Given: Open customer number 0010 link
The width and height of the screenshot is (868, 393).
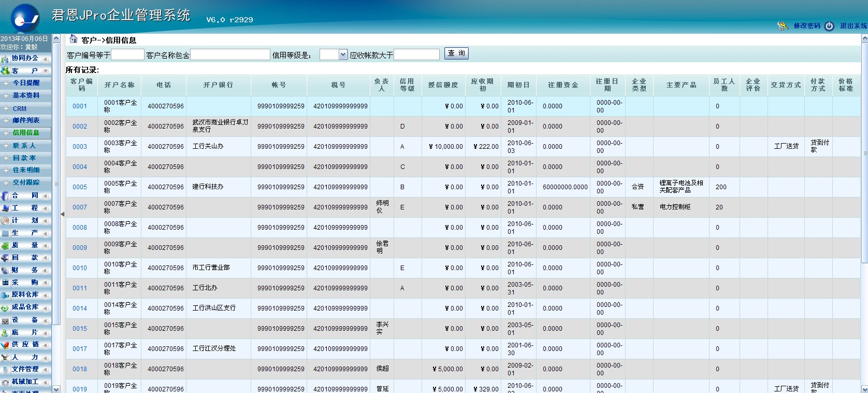Looking at the screenshot, I should click(80, 268).
